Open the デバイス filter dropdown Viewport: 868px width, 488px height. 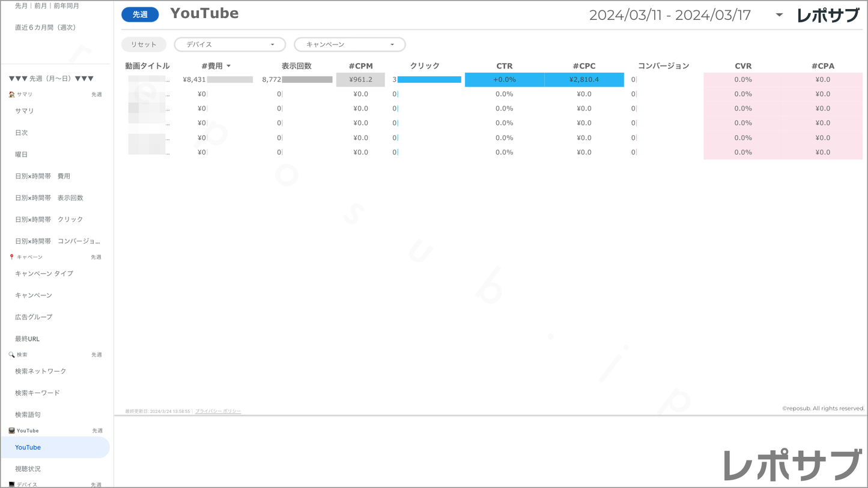(229, 44)
